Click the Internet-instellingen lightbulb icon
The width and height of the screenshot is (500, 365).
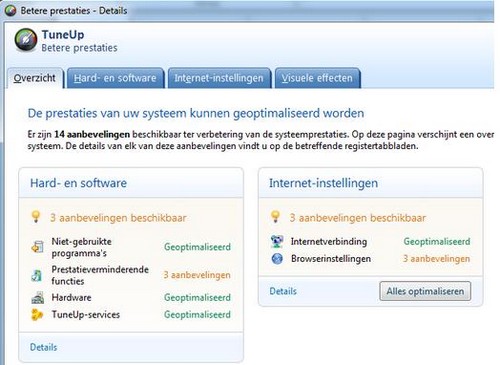click(275, 217)
